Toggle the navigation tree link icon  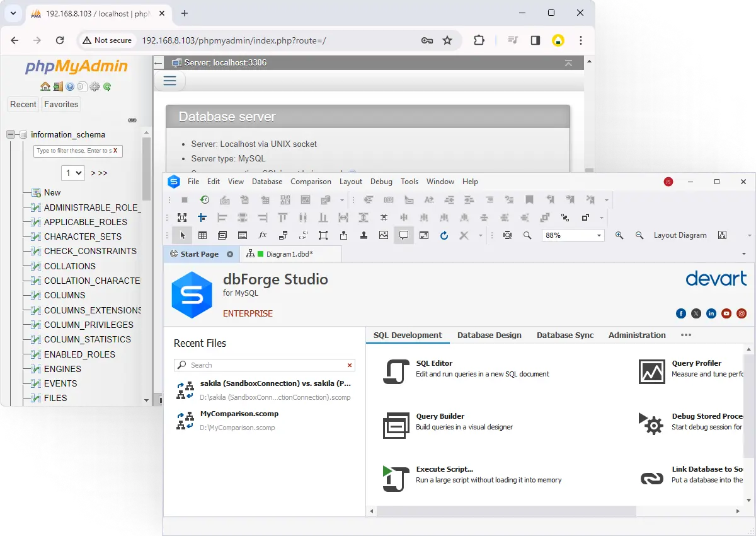pyautogui.click(x=132, y=120)
